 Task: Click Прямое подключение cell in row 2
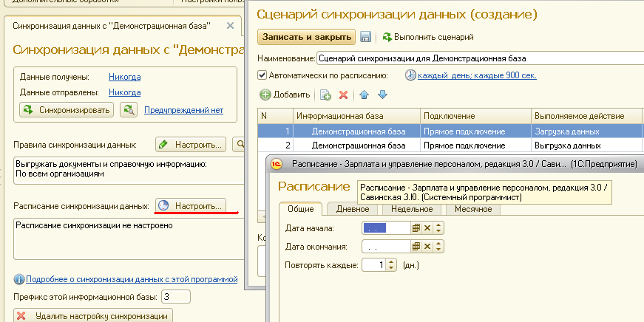475,145
